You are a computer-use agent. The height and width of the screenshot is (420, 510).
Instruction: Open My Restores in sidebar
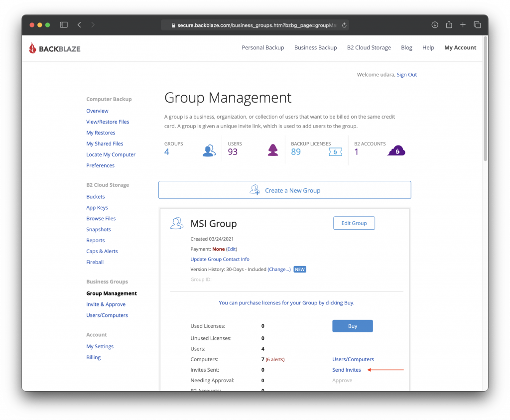pyautogui.click(x=101, y=133)
